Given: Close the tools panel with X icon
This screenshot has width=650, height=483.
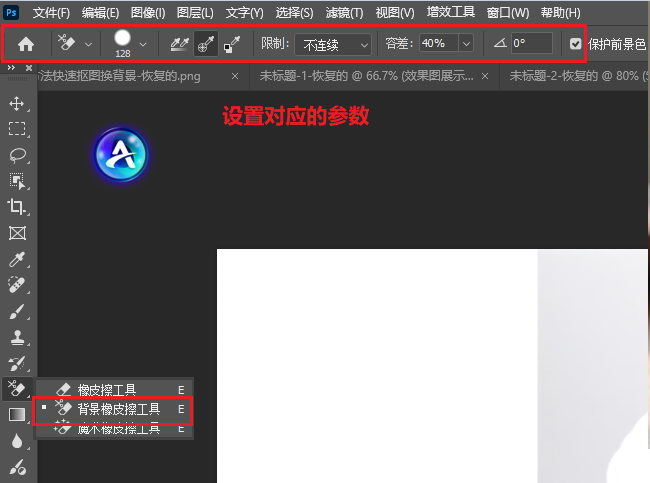Looking at the screenshot, I should (x=29, y=68).
